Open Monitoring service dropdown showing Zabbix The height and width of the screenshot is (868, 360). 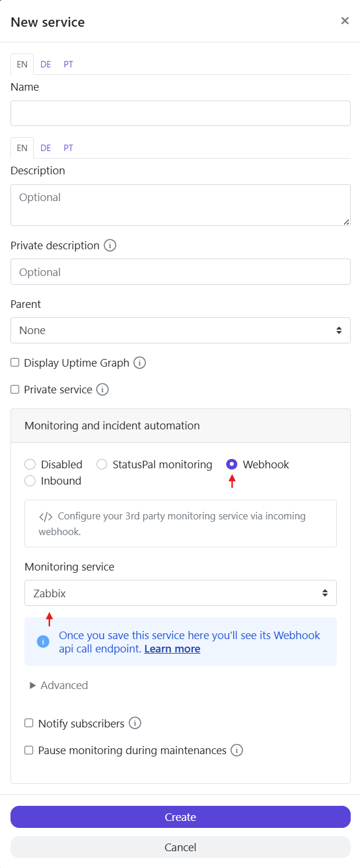point(180,593)
